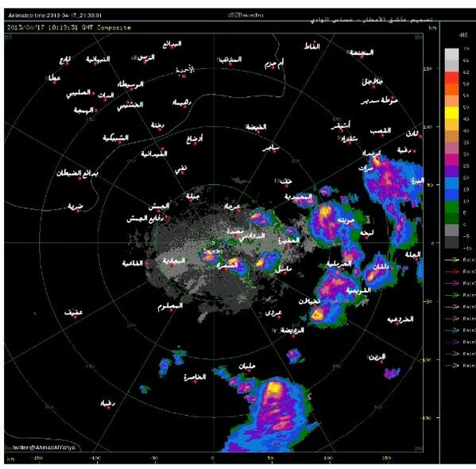Click the 'dBZDawadmi' title at the top
The image size is (476, 469).
(x=246, y=14)
